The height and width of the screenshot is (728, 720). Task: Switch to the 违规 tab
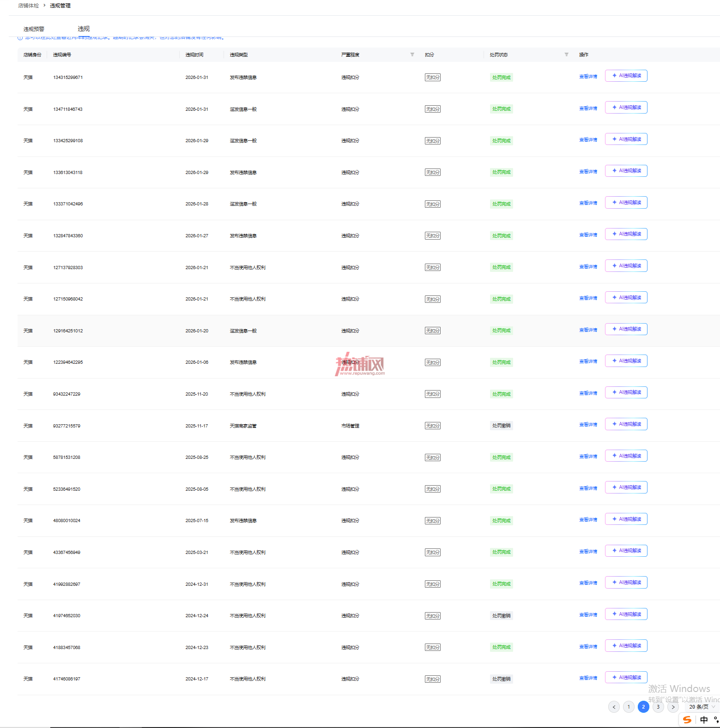pyautogui.click(x=84, y=29)
